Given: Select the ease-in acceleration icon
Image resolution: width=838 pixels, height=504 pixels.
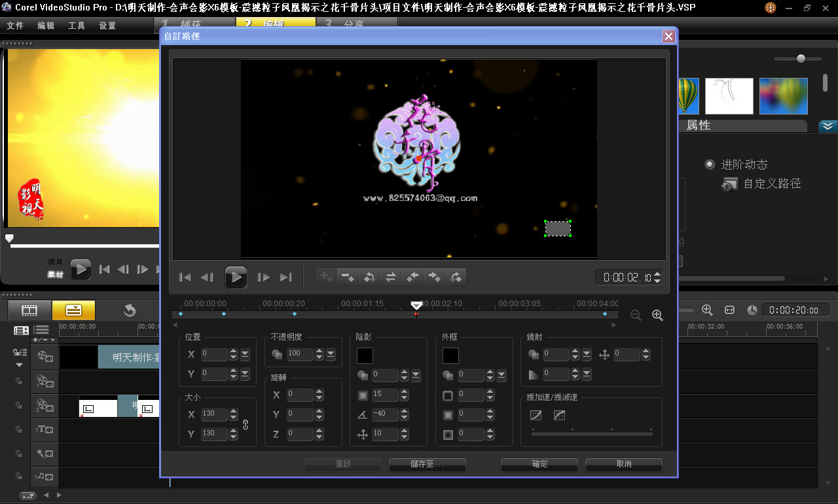Looking at the screenshot, I should point(536,415).
